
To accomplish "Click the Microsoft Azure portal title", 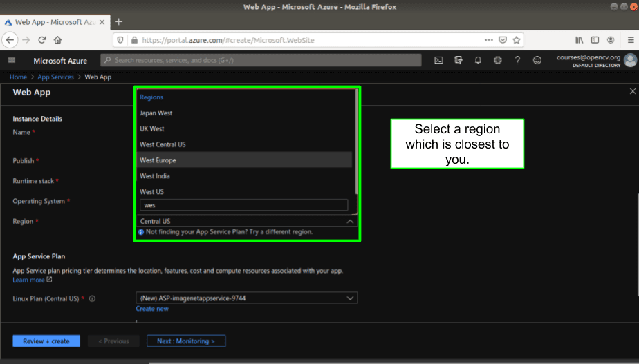I will (60, 61).
